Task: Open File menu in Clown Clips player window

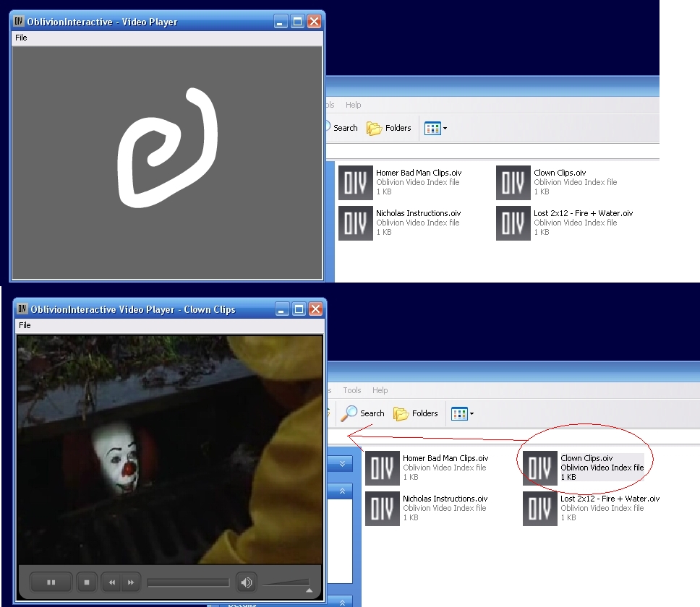Action: (x=25, y=325)
